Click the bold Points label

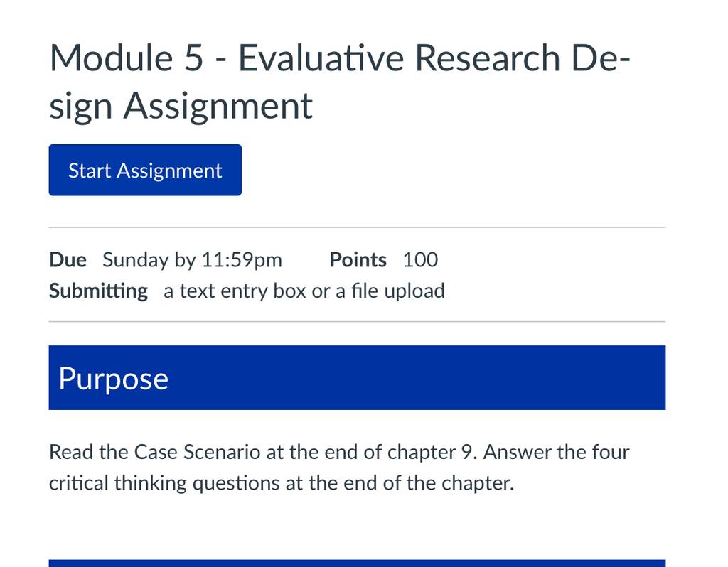click(x=358, y=260)
